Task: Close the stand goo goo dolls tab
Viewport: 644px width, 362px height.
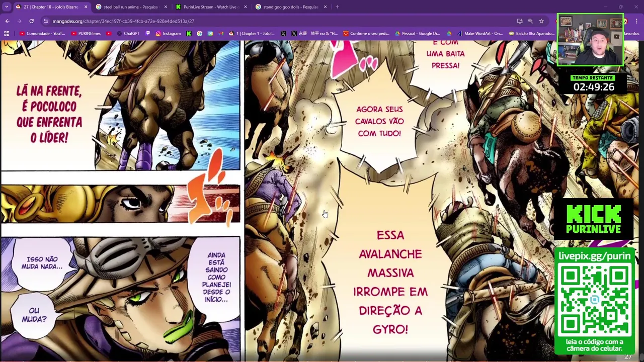Action: coord(325,7)
